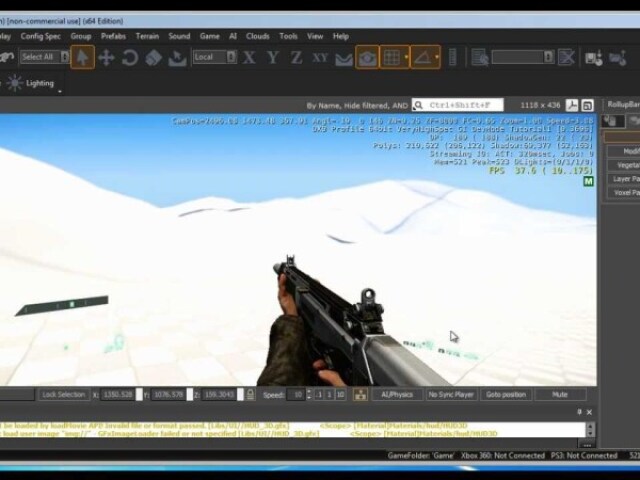Image resolution: width=640 pixels, height=480 pixels.
Task: Pin the console panel
Action: point(579,412)
